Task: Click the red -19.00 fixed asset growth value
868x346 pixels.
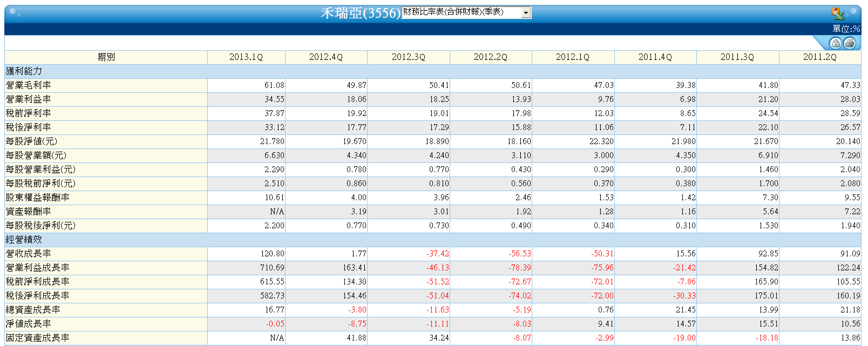Action: click(x=684, y=338)
